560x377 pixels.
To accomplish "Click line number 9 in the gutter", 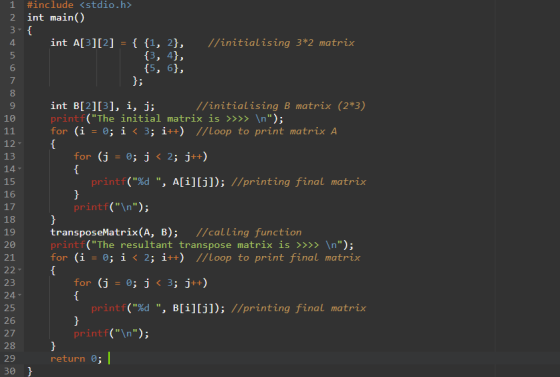I will tap(12, 106).
